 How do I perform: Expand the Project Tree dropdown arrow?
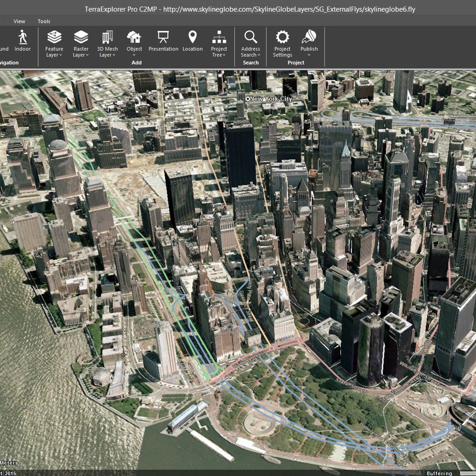224,55
